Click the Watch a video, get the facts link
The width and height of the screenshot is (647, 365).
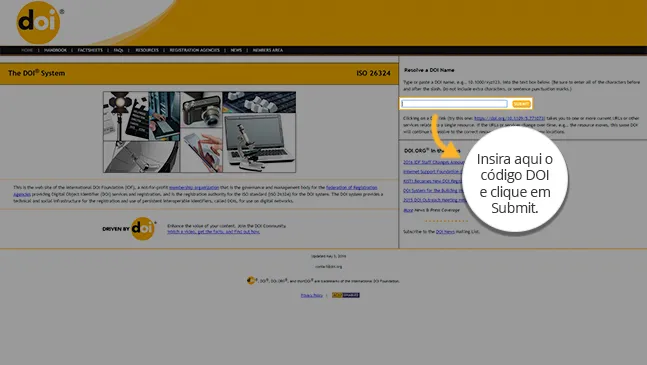click(213, 232)
